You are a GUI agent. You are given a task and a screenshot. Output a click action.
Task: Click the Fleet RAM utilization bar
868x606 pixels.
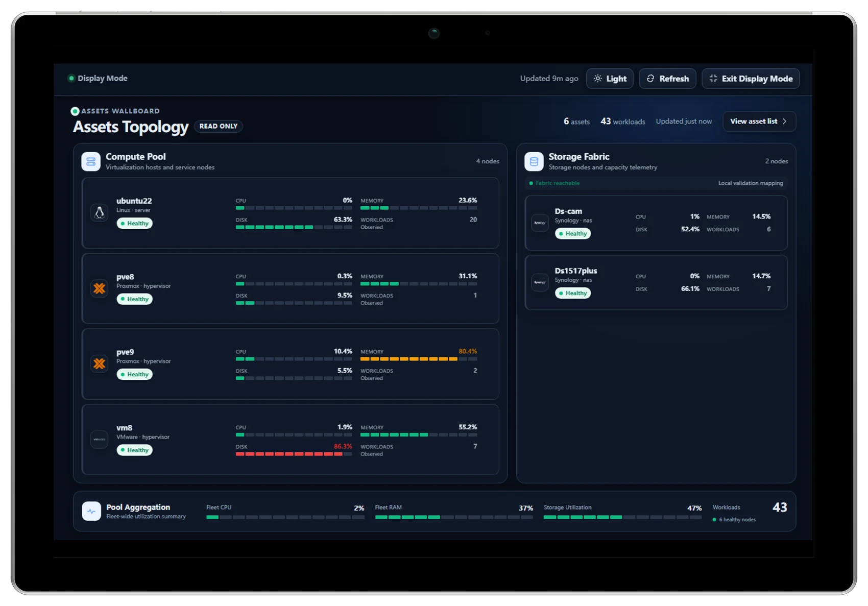454,517
